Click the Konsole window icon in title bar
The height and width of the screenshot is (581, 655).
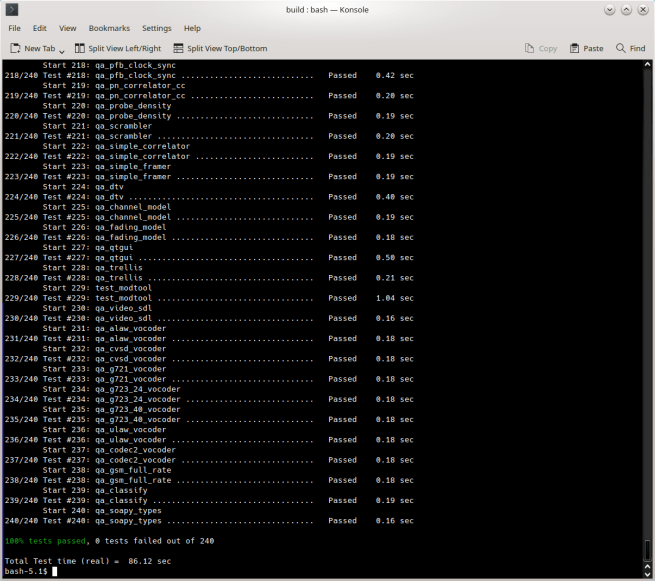(11, 9)
